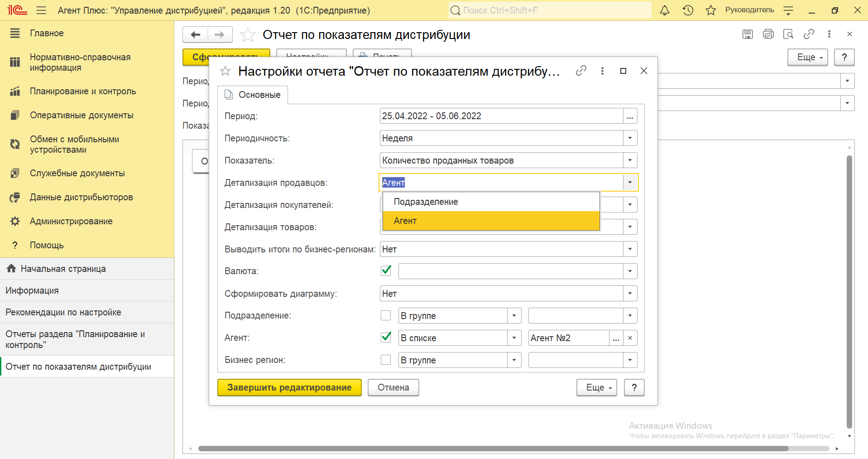Open period selection ellipsis button

pyautogui.click(x=630, y=116)
